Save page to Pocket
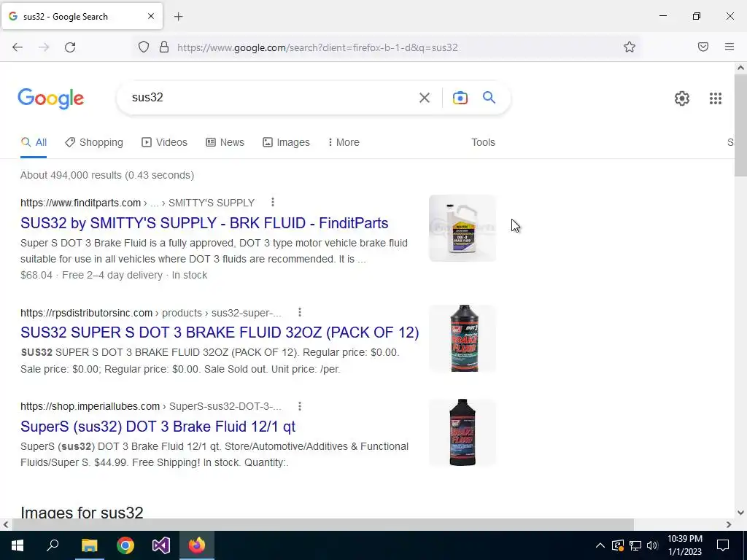Screen dimensions: 747x560 703,47
